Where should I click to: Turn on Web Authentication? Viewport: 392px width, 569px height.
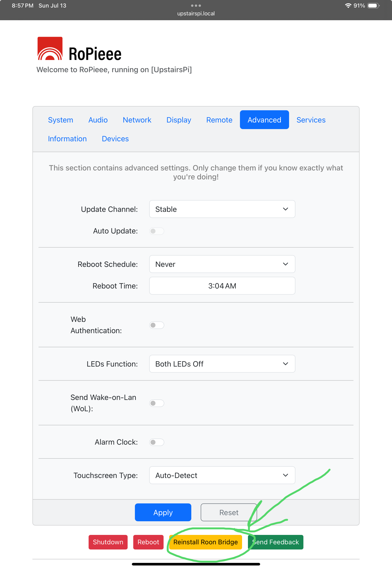click(157, 325)
